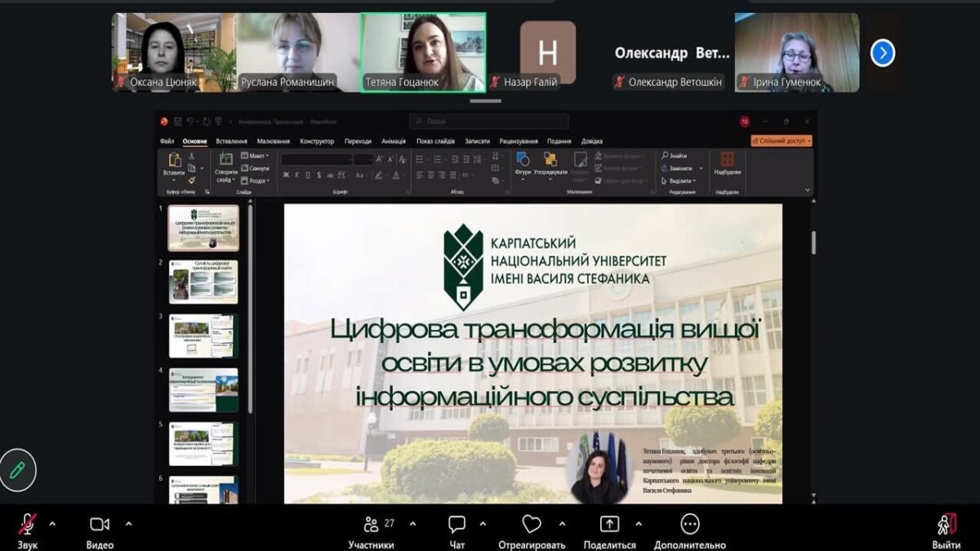Switch to the Конструктор ribbon tab

point(317,141)
